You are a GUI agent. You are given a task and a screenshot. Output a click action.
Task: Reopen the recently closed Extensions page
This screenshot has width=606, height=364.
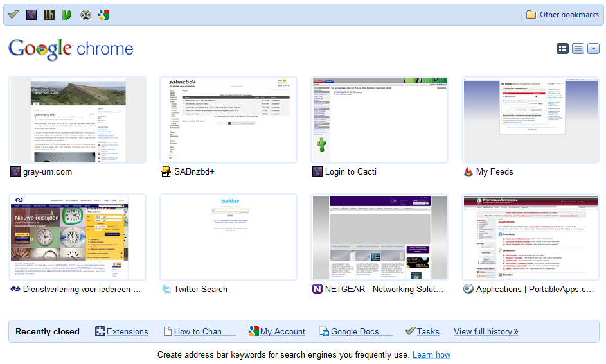pyautogui.click(x=127, y=331)
